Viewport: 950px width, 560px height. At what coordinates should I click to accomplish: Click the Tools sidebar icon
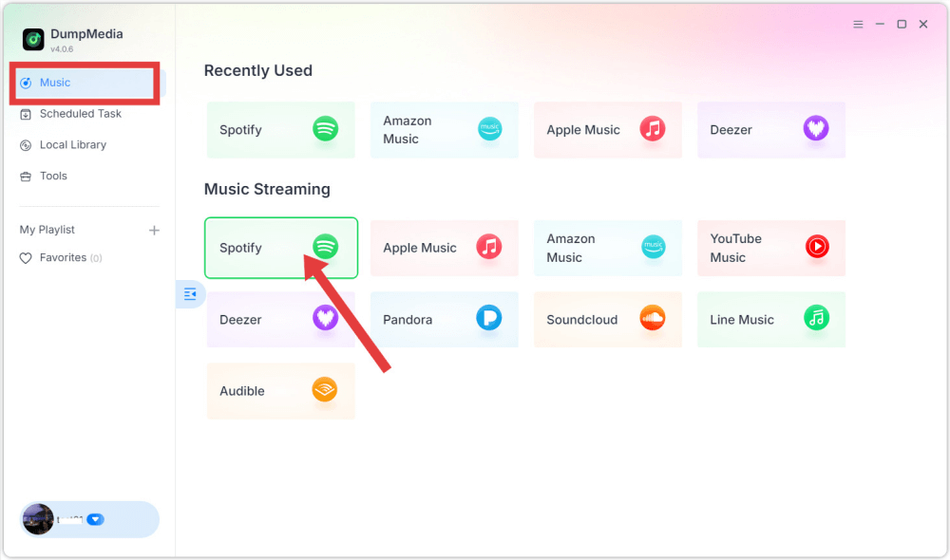click(x=27, y=176)
